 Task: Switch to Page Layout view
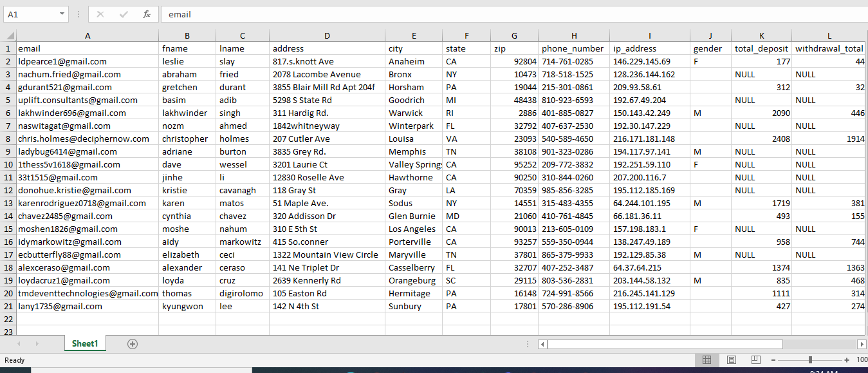click(731, 360)
